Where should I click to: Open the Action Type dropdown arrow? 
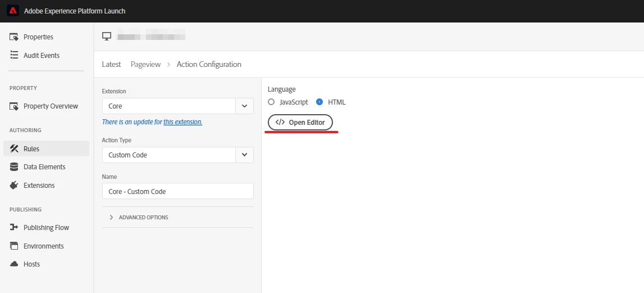244,155
